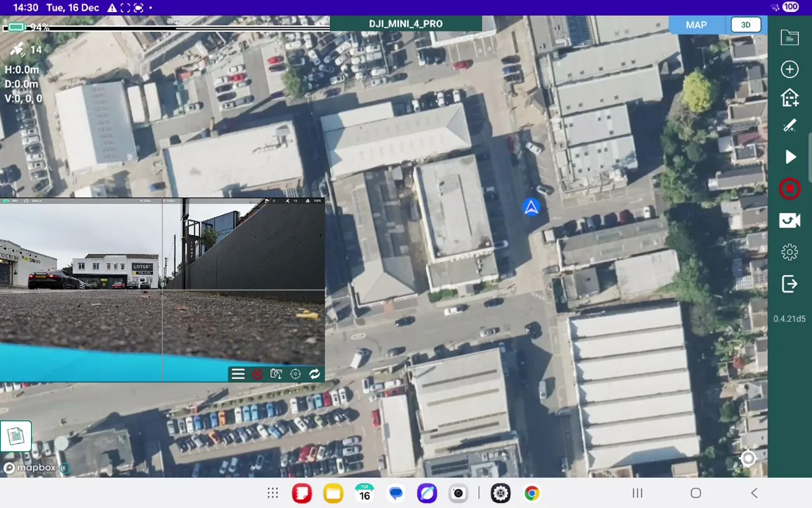Select the MAP view tab
812x508 pixels.
(x=695, y=25)
